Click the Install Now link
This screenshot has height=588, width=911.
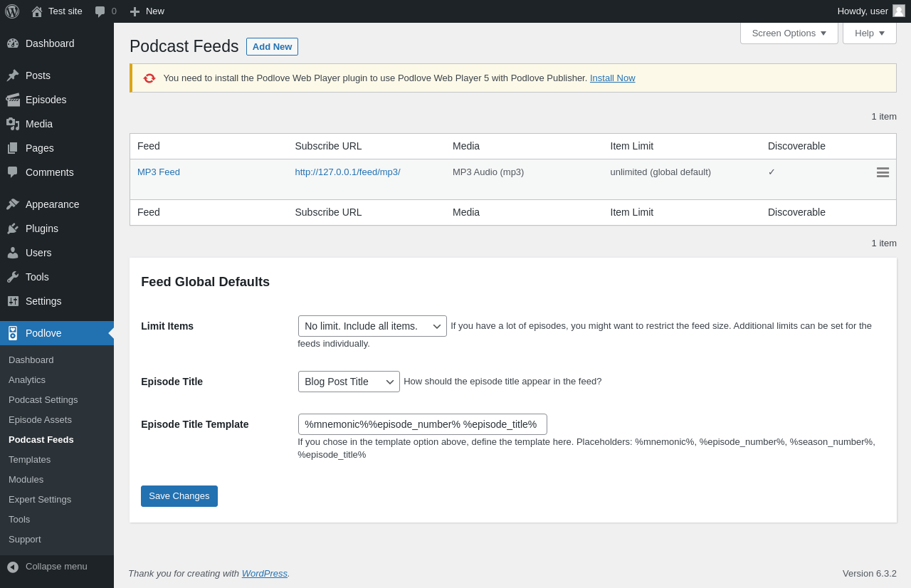coord(612,78)
